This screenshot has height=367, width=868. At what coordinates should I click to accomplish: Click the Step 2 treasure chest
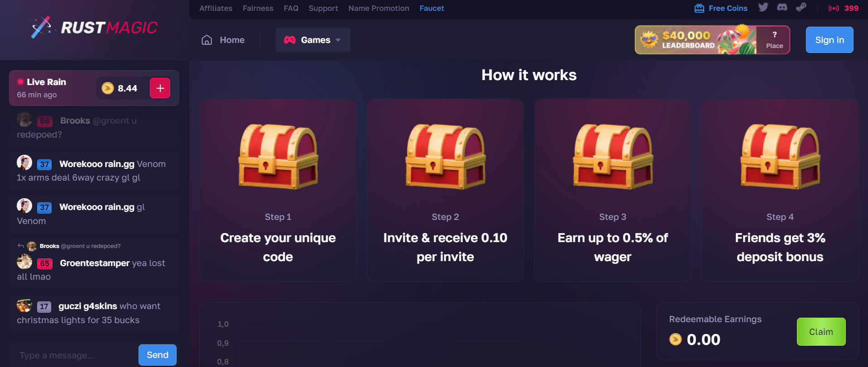[x=446, y=156]
